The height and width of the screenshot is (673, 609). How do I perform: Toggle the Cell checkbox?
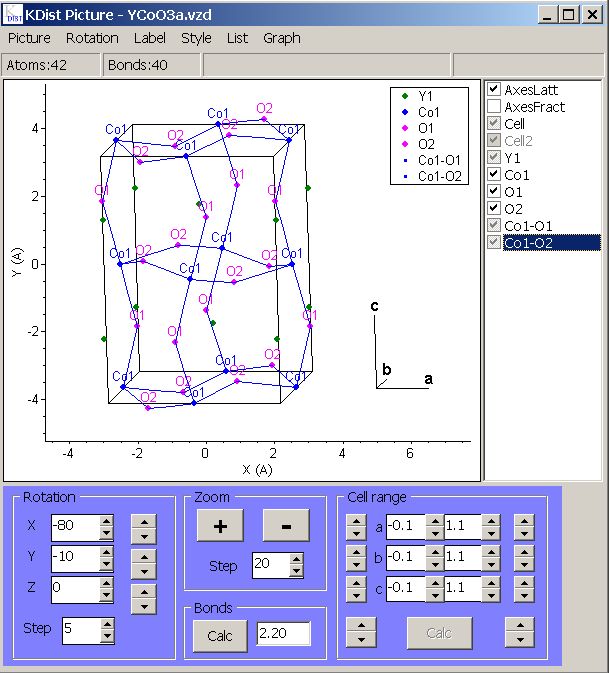tap(494, 123)
